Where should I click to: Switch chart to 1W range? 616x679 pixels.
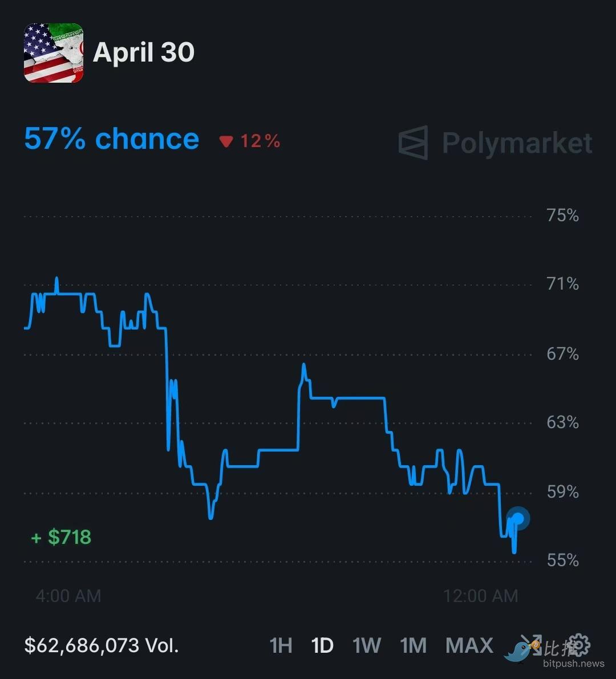click(366, 646)
